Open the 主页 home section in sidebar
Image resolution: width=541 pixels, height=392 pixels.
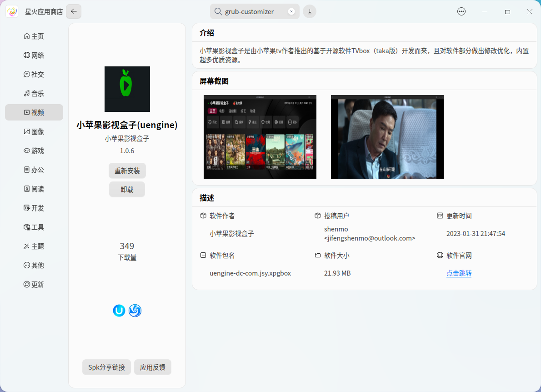34,36
